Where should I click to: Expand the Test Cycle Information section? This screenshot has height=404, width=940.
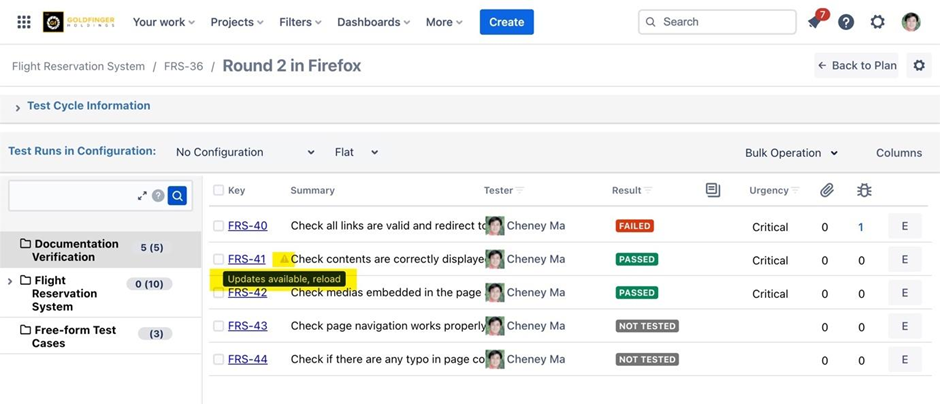click(x=18, y=107)
